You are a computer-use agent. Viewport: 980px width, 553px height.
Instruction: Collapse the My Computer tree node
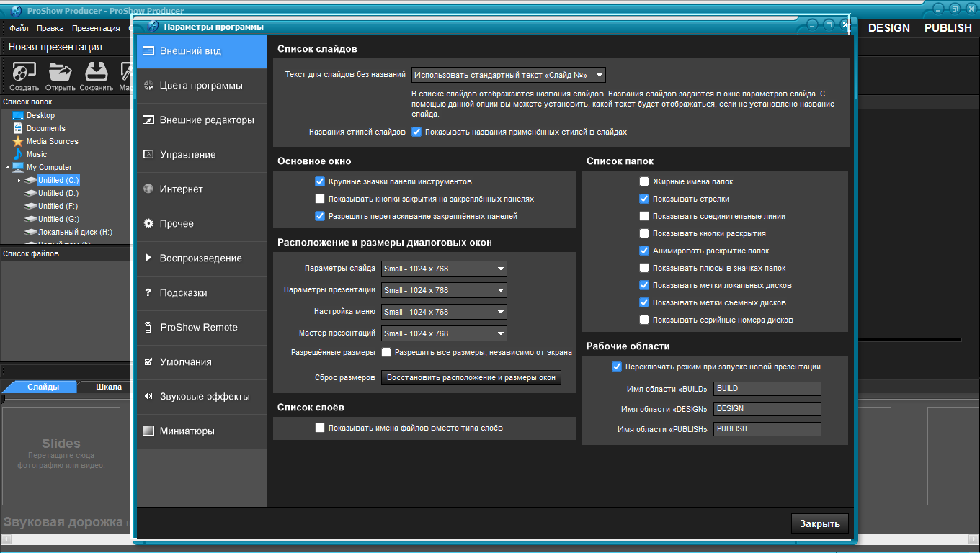pyautogui.click(x=8, y=167)
